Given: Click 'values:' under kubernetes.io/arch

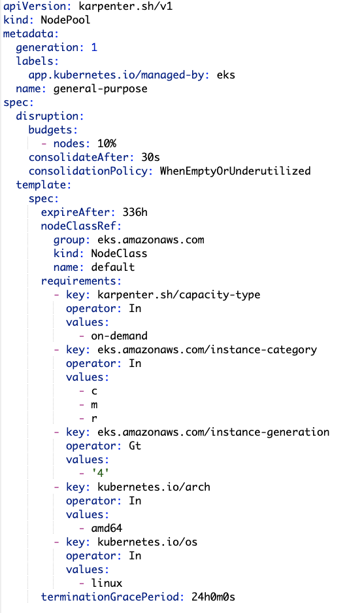Looking at the screenshot, I should pyautogui.click(x=88, y=514).
